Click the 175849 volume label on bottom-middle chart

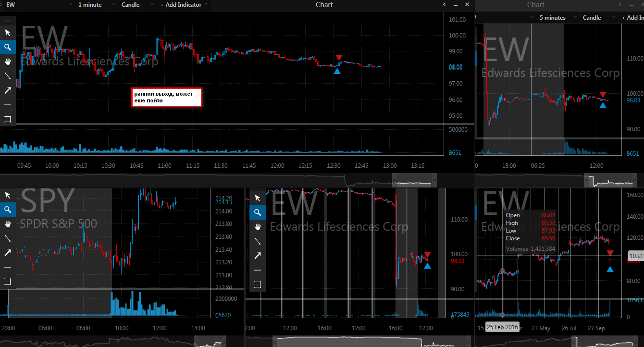[x=460, y=315]
